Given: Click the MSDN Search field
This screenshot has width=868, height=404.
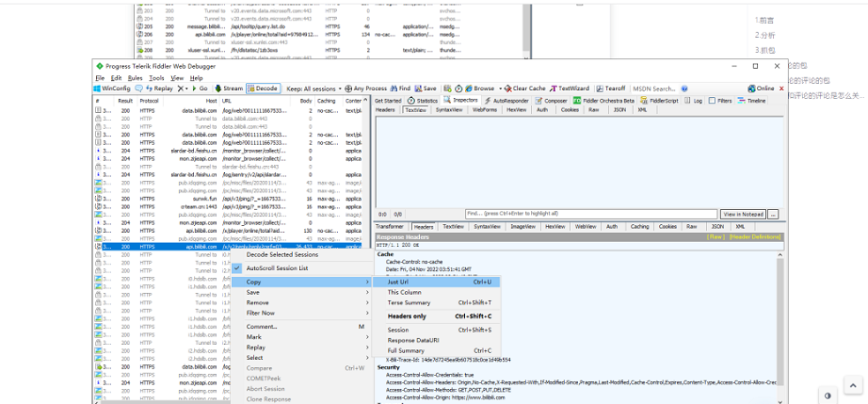Looking at the screenshot, I should pos(654,89).
